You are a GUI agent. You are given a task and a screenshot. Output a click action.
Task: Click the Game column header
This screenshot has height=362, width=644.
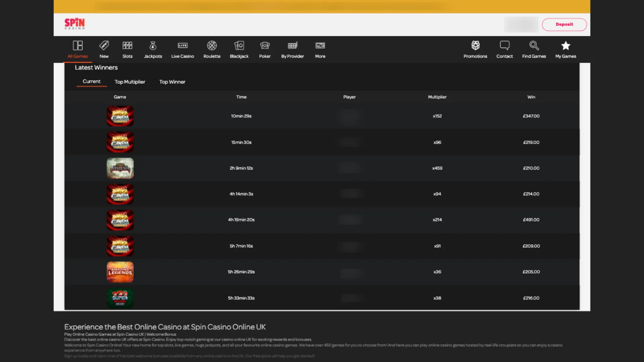pos(120,97)
